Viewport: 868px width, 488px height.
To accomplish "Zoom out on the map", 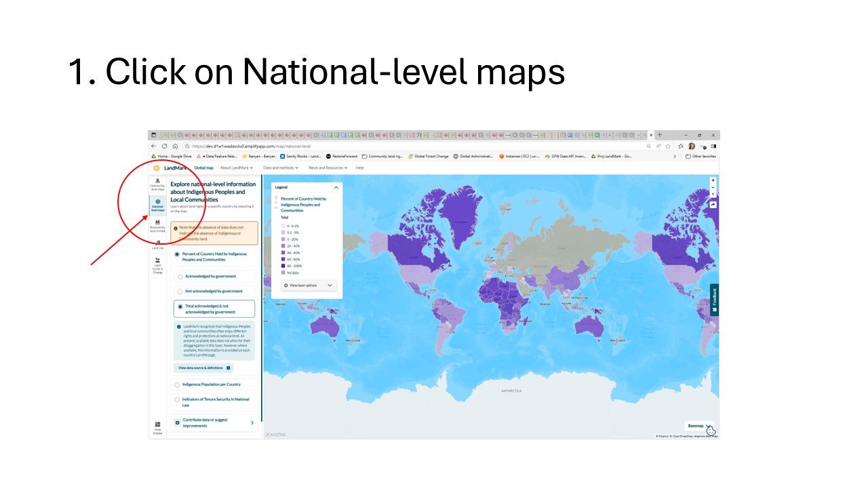I will (x=713, y=188).
